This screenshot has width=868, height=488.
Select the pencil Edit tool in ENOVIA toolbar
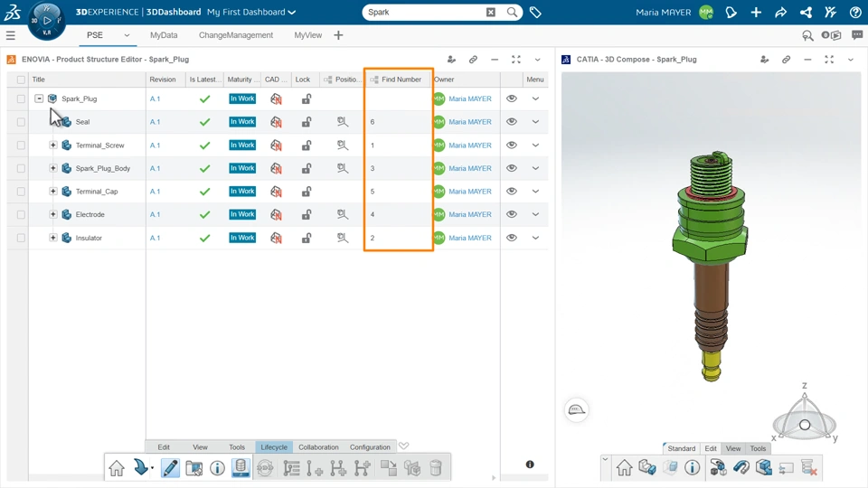[170, 468]
